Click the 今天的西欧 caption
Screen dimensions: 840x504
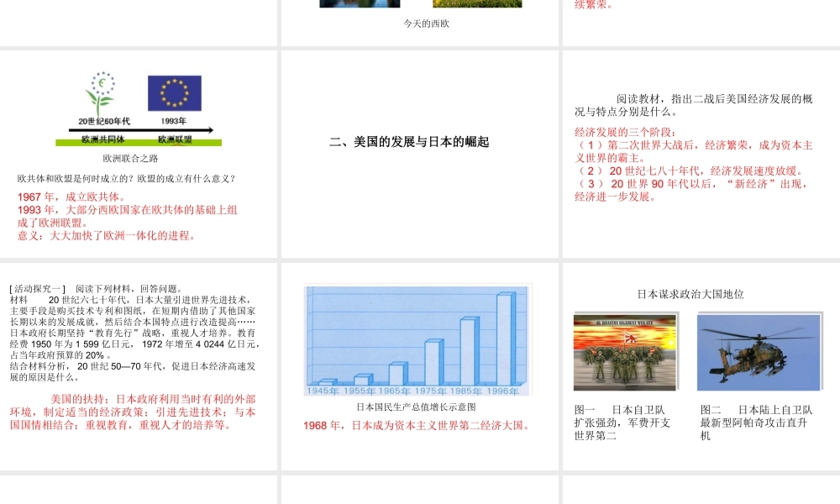(427, 24)
